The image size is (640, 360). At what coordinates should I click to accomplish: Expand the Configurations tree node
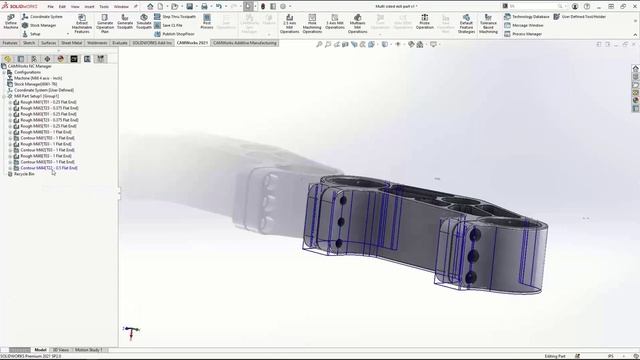[x=4, y=72]
